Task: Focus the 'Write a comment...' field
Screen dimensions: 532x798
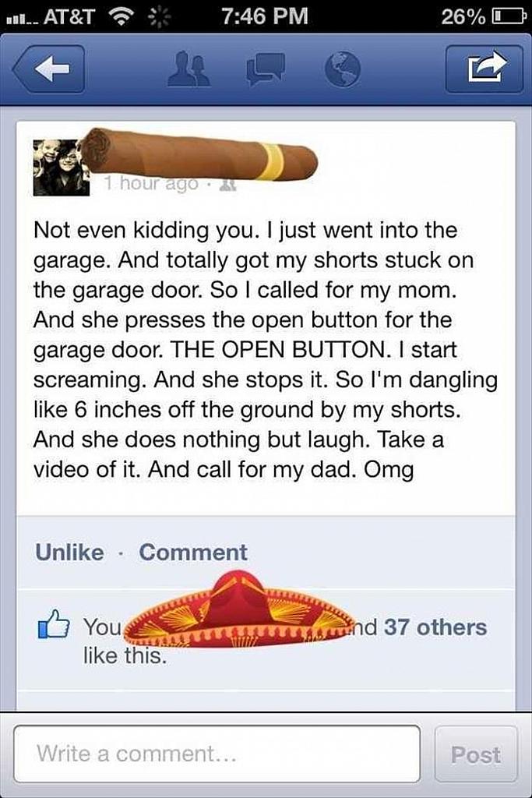Action: point(217,754)
